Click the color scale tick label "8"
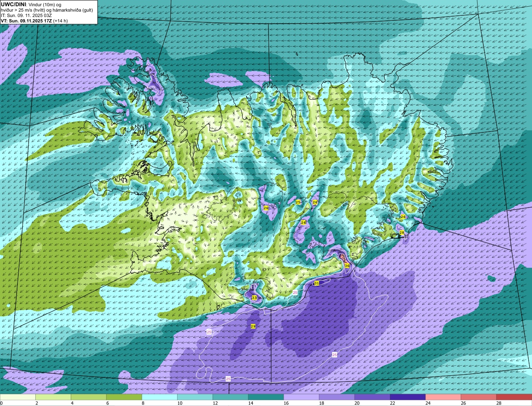This screenshot has height=406, width=532. pos(143,403)
